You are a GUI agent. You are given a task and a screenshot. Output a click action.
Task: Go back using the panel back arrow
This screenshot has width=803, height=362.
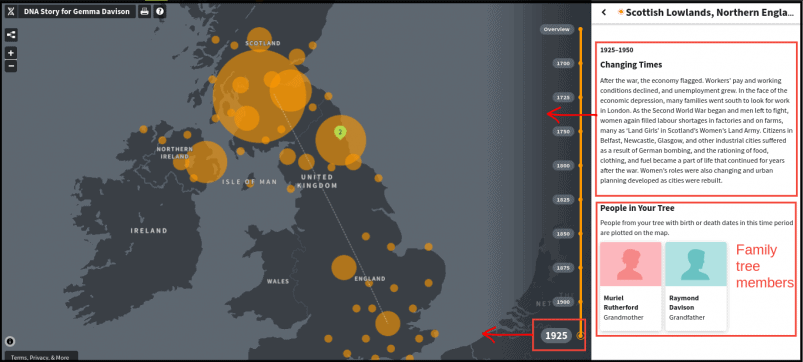pyautogui.click(x=604, y=12)
